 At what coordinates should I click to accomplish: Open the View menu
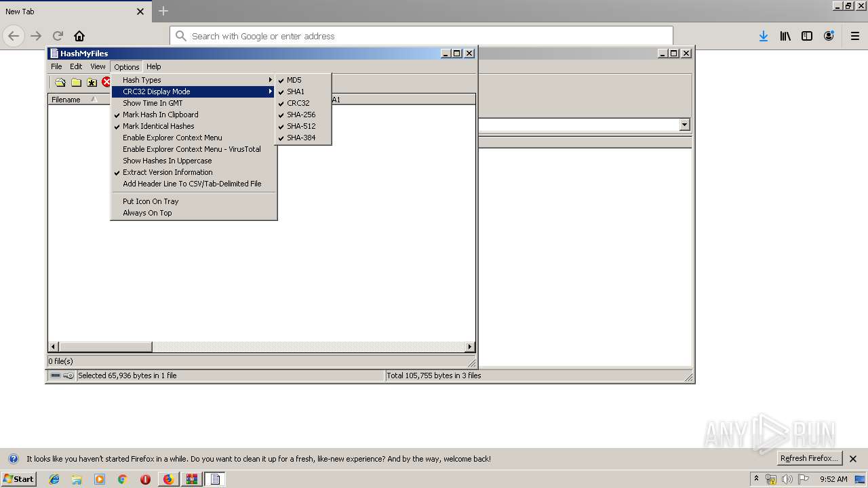click(x=98, y=66)
